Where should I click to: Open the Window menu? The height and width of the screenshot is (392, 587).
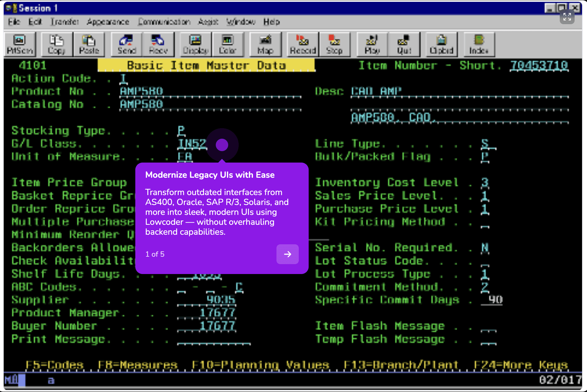point(241,22)
